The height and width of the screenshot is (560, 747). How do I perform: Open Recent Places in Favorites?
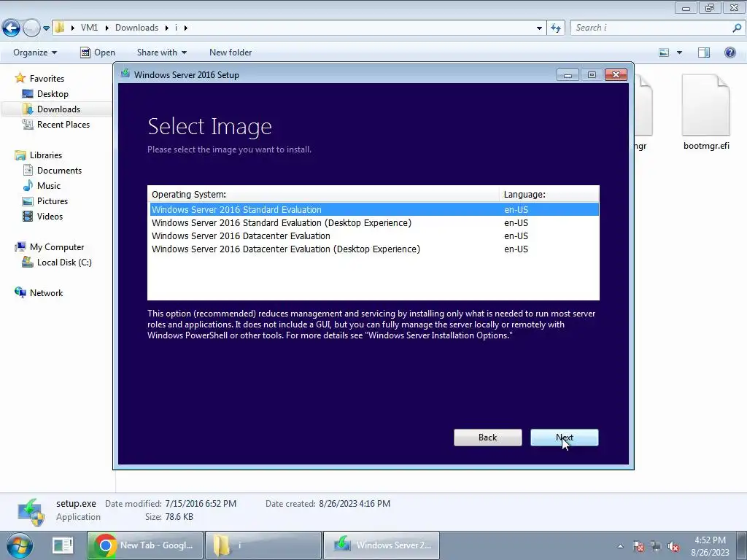[x=63, y=124]
